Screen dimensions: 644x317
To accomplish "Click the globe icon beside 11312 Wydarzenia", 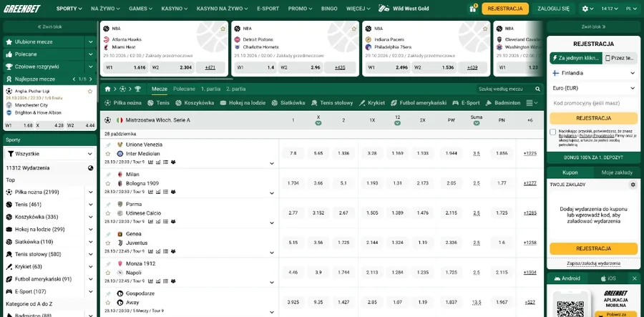I will click(x=90, y=168).
